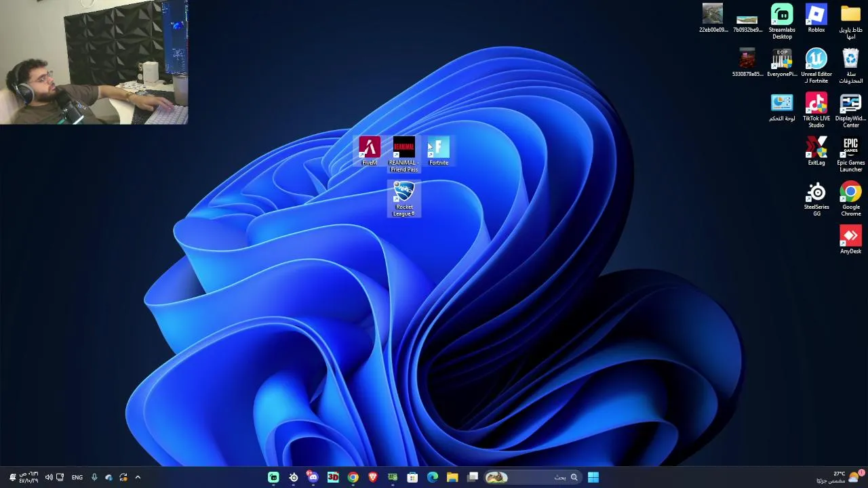868x488 pixels.
Task: Select the EveryonePiano shortcut
Action: (782, 62)
